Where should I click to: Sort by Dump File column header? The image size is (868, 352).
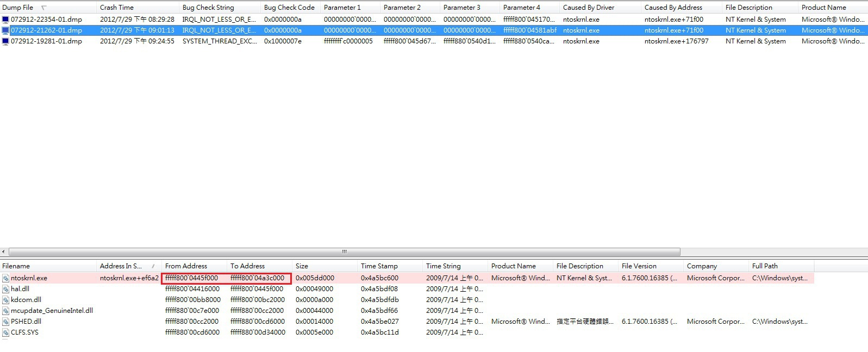(18, 8)
